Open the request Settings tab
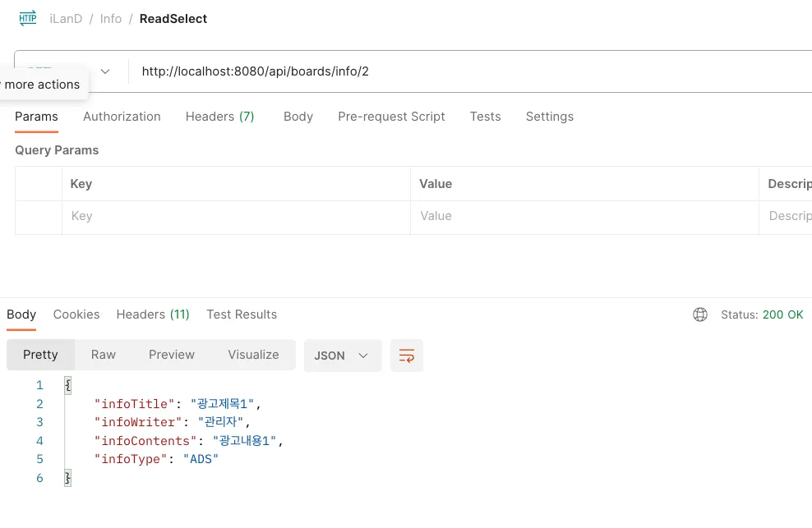The image size is (812, 528). tap(549, 117)
